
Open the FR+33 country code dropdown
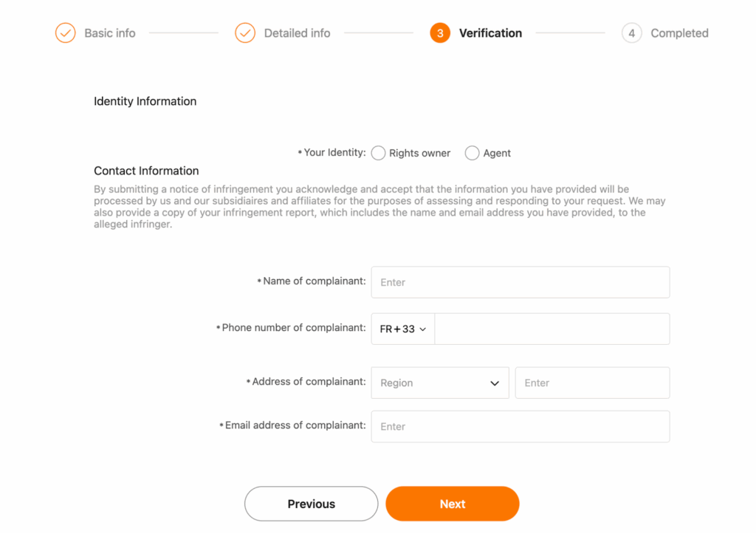point(403,329)
